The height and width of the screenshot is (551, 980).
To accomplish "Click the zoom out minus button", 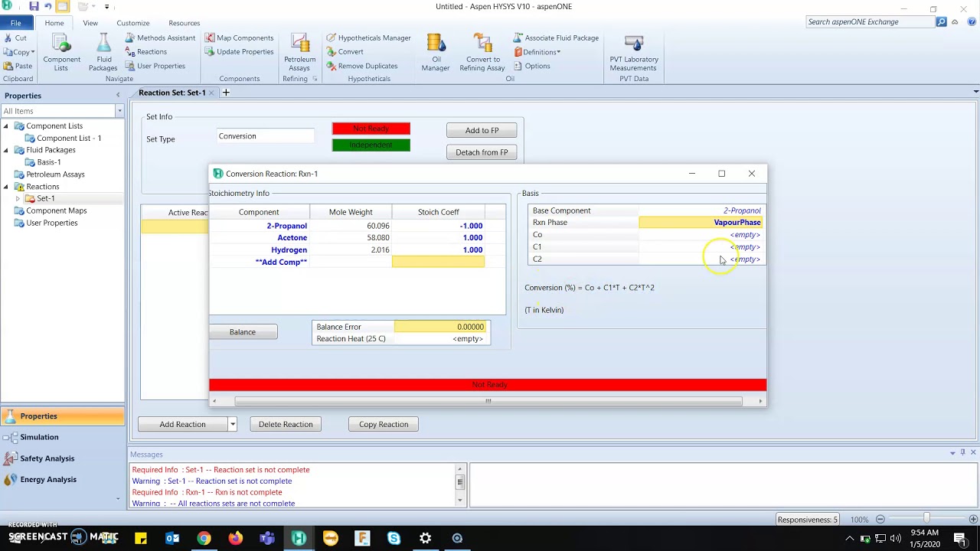I will point(880,520).
